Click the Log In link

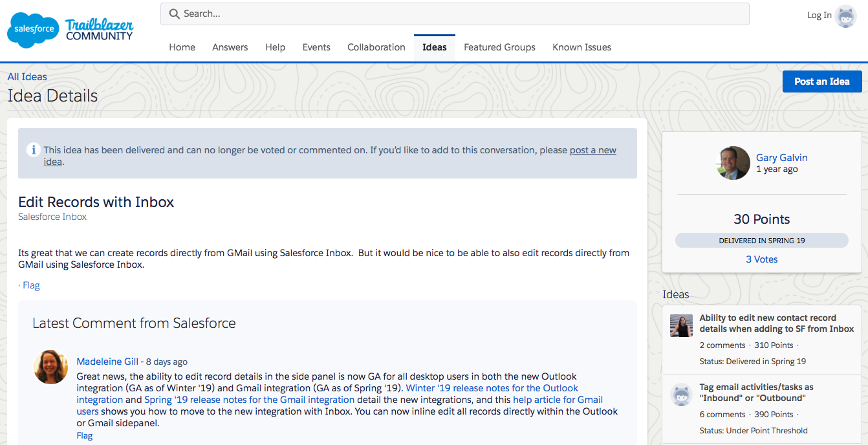(819, 15)
